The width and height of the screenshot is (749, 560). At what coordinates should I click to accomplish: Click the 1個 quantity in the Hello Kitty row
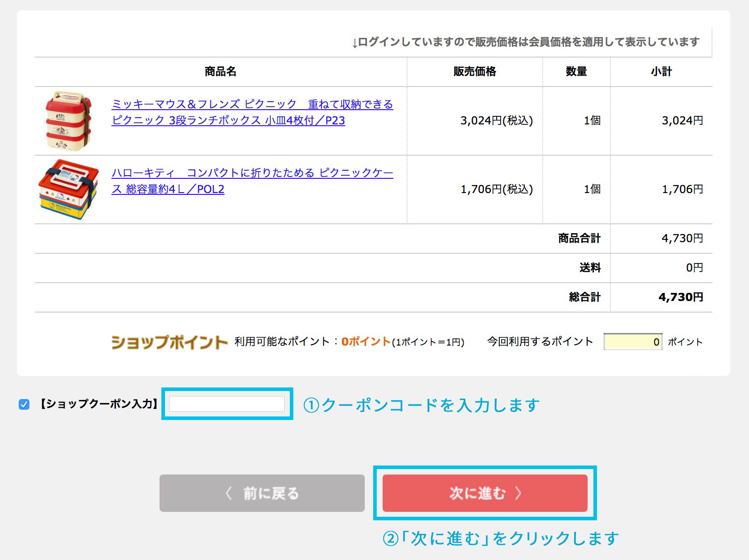coord(592,189)
